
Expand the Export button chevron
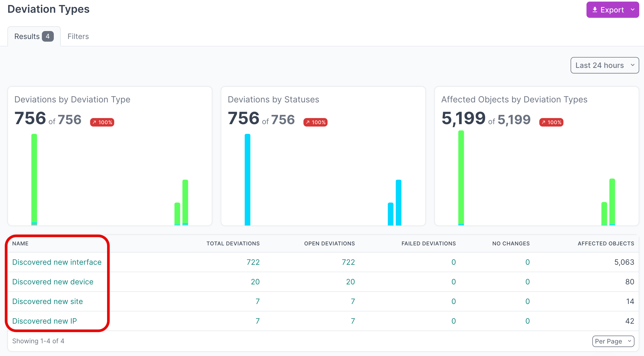(x=633, y=10)
